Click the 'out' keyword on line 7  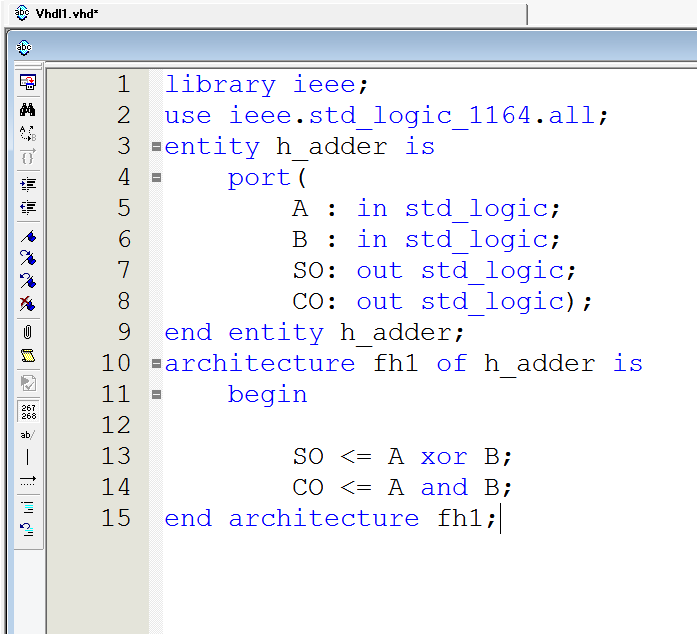click(379, 270)
